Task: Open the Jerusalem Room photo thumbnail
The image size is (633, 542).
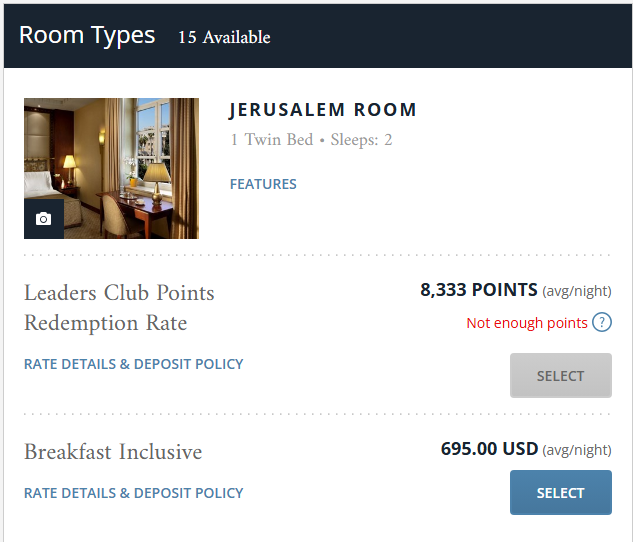Action: click(x=120, y=160)
